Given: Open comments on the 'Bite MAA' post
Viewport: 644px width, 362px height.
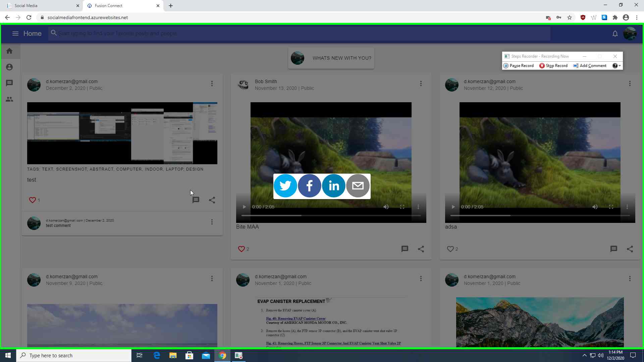Looking at the screenshot, I should [x=405, y=249].
